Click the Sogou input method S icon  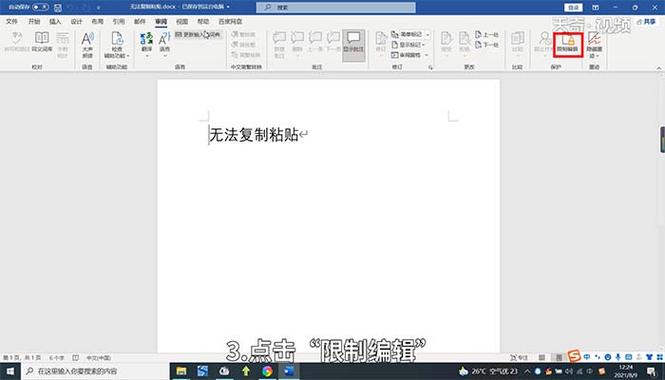pos(575,356)
